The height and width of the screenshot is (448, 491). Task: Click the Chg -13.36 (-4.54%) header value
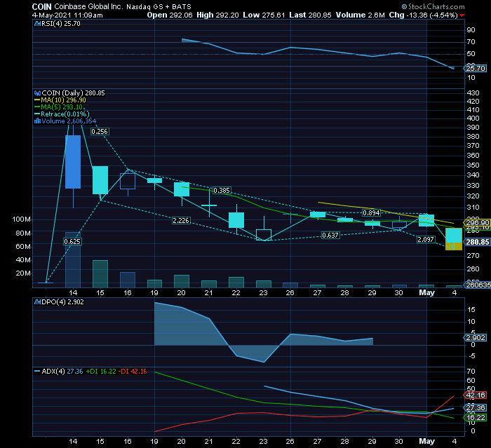coord(424,15)
